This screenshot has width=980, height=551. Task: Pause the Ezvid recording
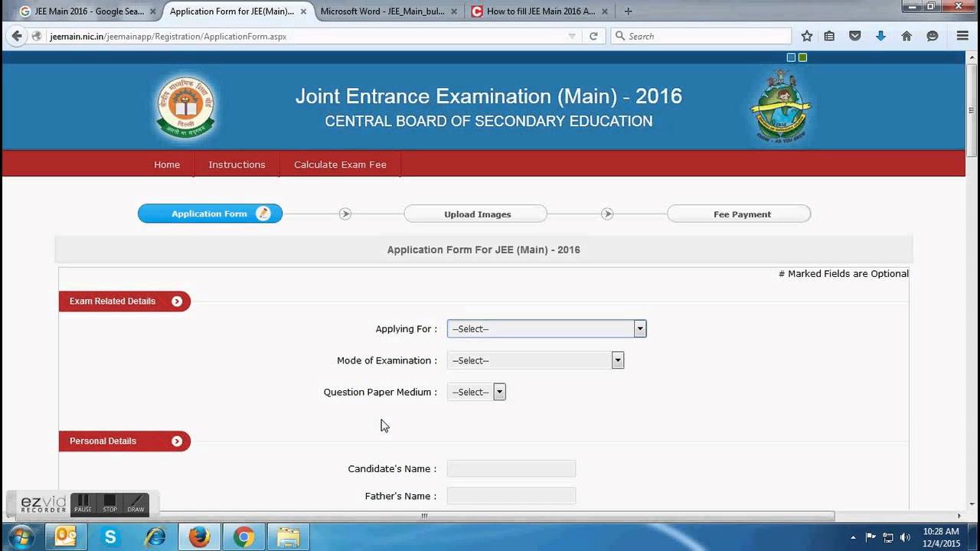pos(83,504)
